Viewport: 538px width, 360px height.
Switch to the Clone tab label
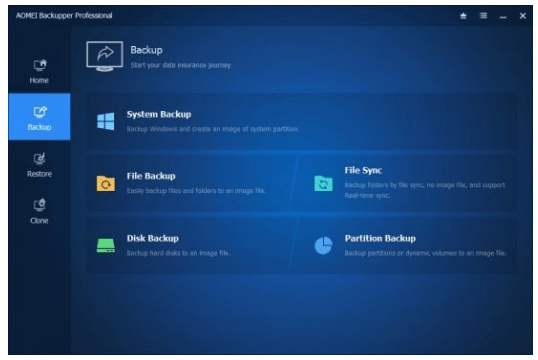pyautogui.click(x=39, y=221)
